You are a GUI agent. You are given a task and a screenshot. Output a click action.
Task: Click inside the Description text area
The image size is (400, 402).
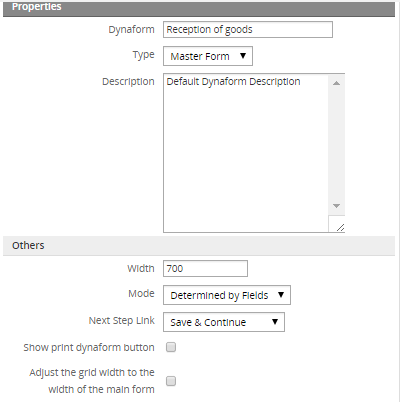pos(246,153)
